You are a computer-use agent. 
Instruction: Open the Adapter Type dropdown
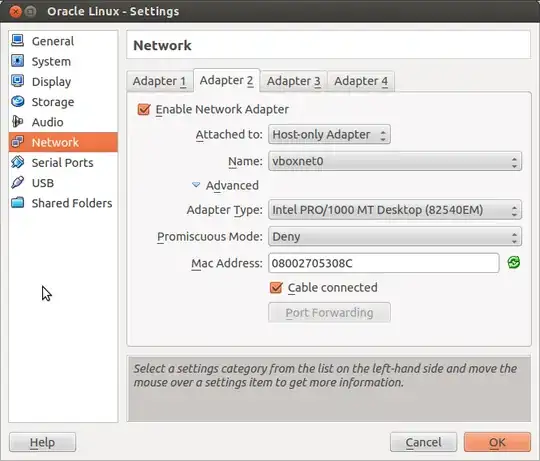[x=395, y=210]
